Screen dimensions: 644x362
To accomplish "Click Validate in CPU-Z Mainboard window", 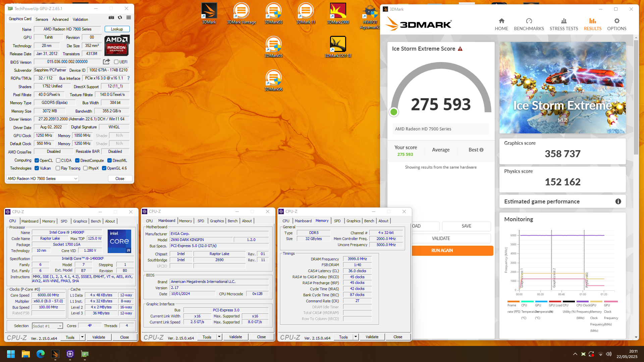I will tap(235, 337).
